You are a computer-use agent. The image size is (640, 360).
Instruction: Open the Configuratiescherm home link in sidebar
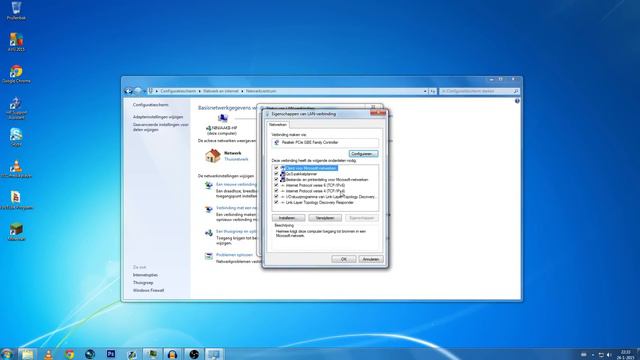[x=151, y=105]
